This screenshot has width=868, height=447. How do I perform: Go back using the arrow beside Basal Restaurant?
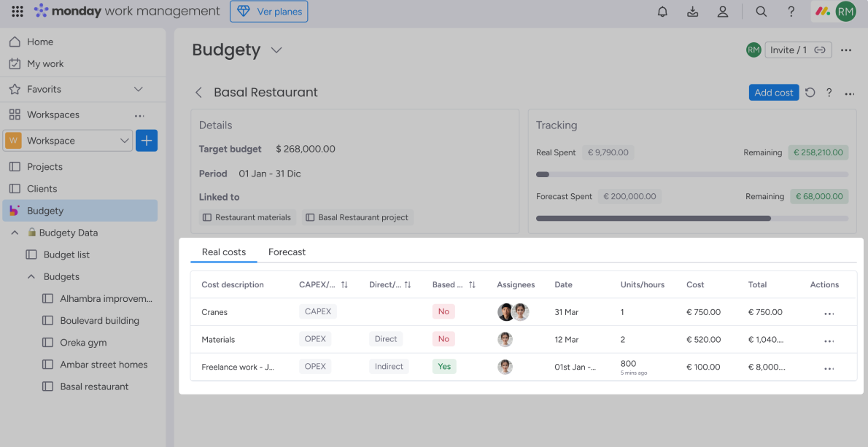tap(198, 93)
